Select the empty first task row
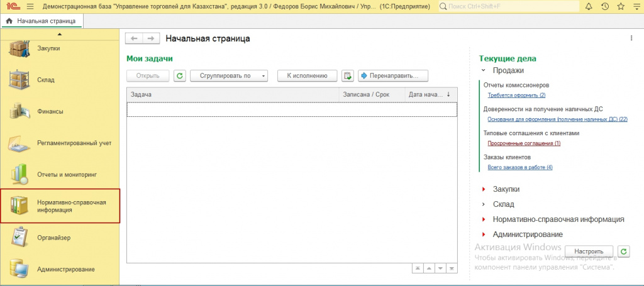 pos(292,109)
